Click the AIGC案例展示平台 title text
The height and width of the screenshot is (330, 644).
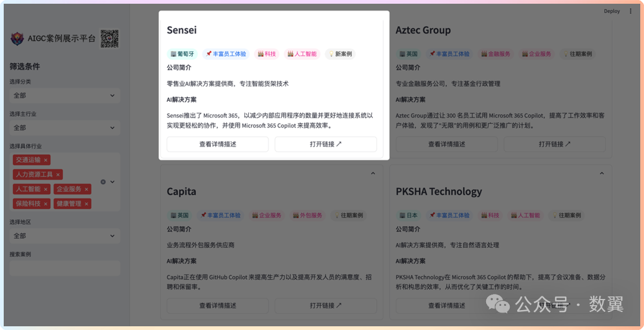(61, 39)
